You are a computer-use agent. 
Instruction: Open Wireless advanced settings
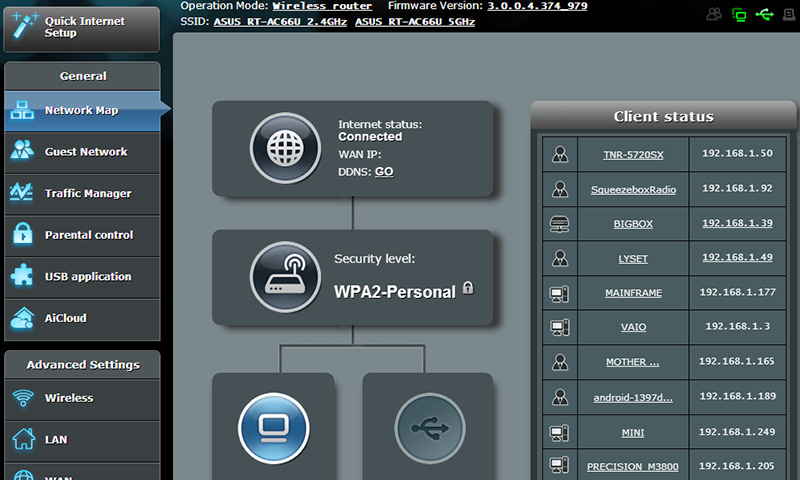coord(68,398)
